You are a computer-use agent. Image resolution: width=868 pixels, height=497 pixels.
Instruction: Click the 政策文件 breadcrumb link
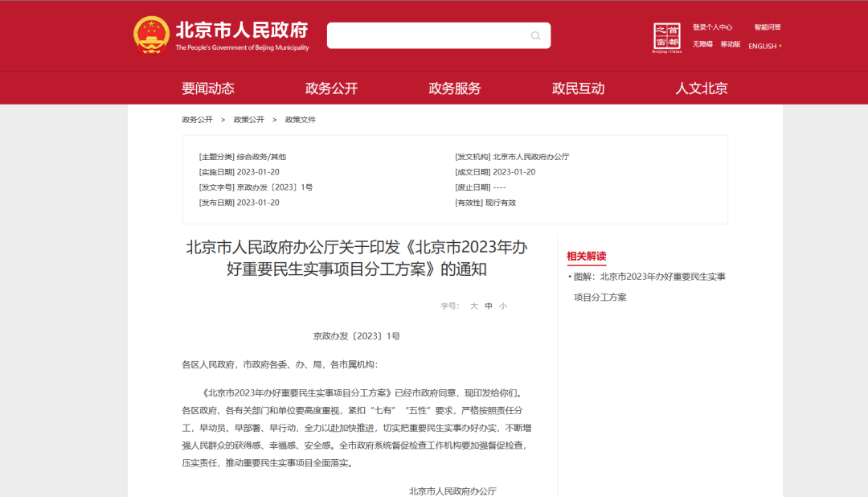coord(298,119)
